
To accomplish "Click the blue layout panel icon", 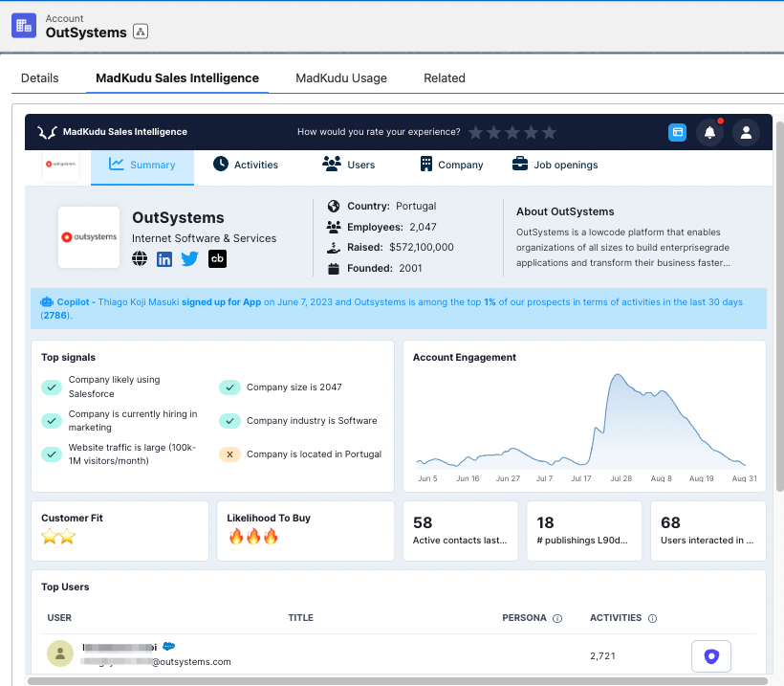I will pos(678,132).
